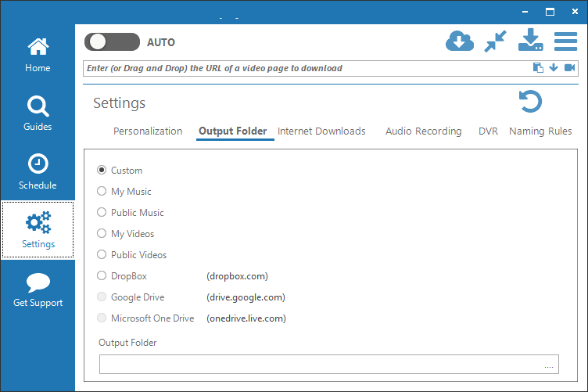Close the application window
588x392 pixels.
(x=575, y=12)
